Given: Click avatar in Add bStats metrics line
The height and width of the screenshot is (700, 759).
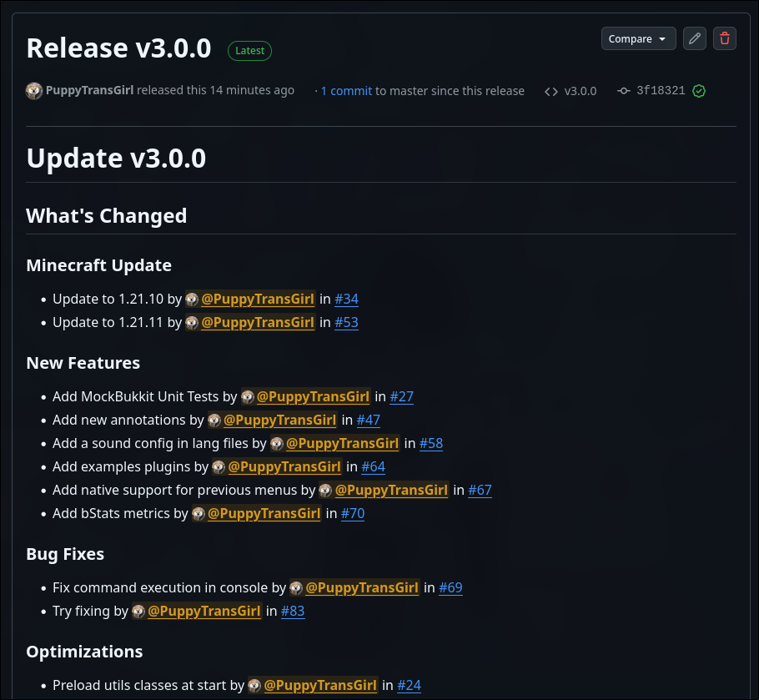Looking at the screenshot, I should [199, 514].
